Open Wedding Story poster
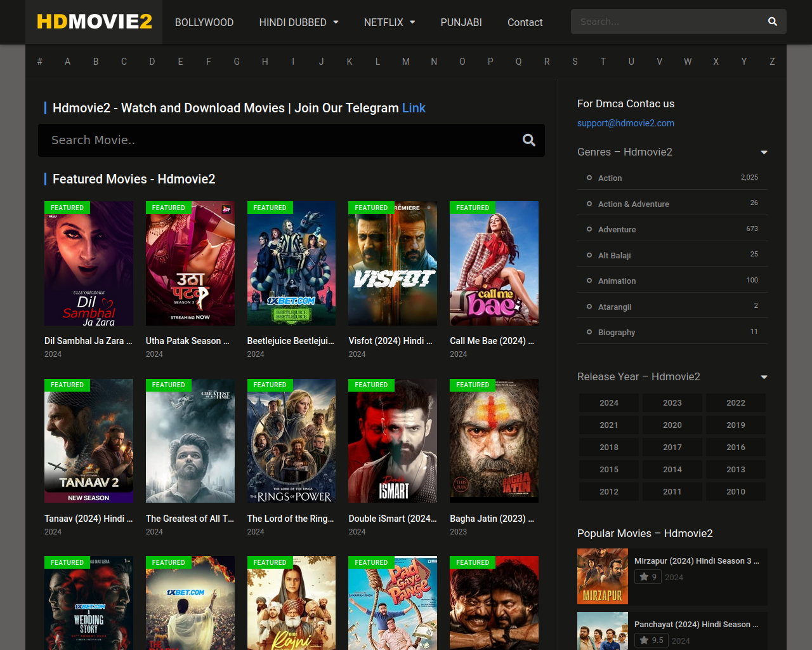Screen dimensions: 812x650 89,603
